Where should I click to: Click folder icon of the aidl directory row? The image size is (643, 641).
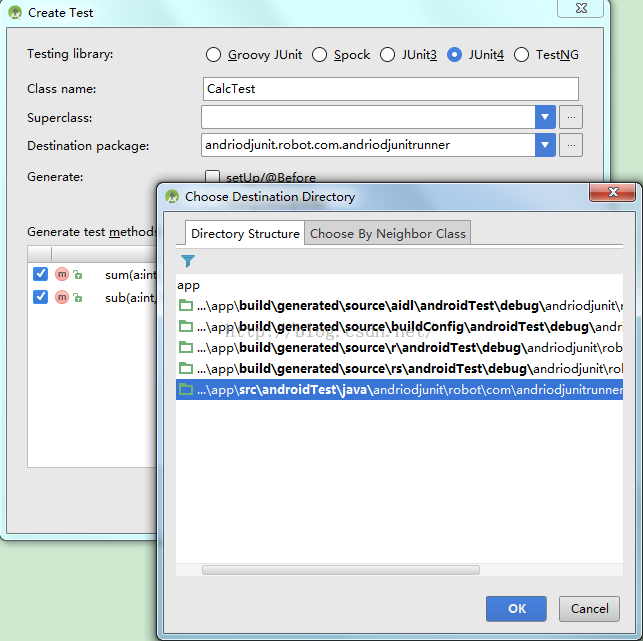(186, 305)
